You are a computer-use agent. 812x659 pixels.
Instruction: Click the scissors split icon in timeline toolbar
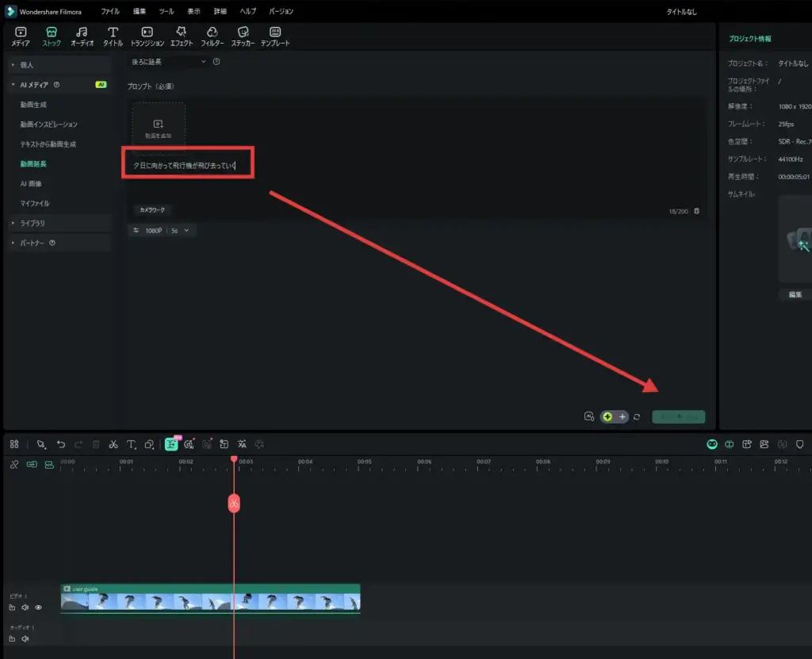point(113,445)
